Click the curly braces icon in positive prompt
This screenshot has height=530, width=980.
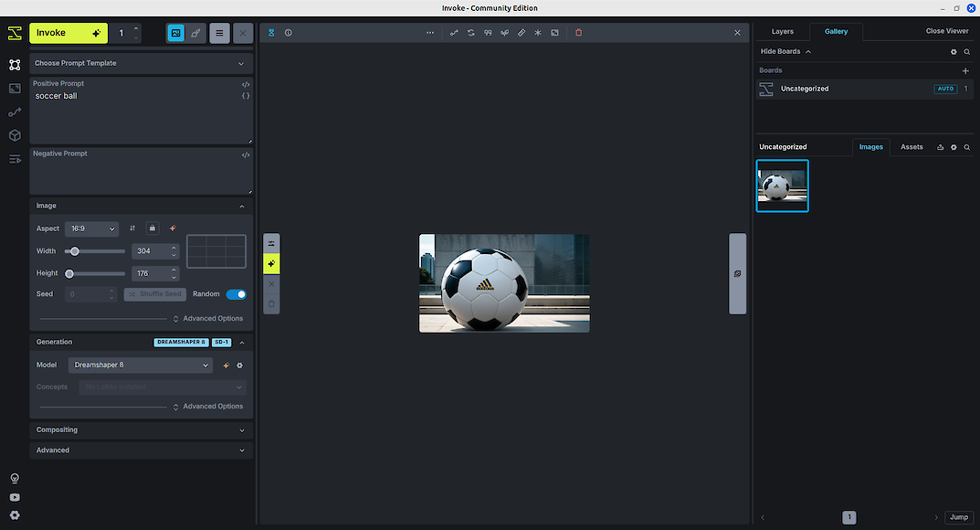[246, 96]
